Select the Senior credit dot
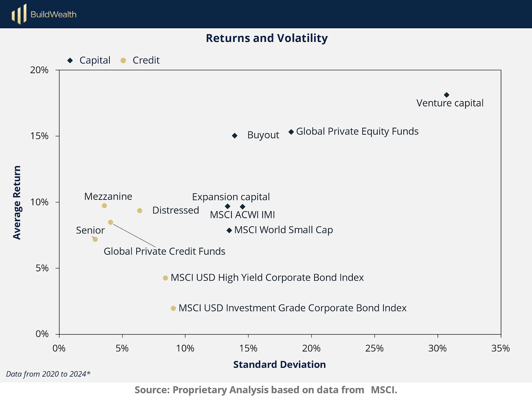The width and height of the screenshot is (532, 399). click(x=95, y=239)
